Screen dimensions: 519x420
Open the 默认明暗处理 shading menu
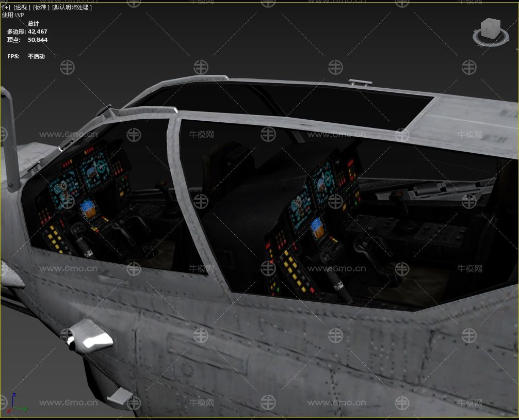point(71,7)
